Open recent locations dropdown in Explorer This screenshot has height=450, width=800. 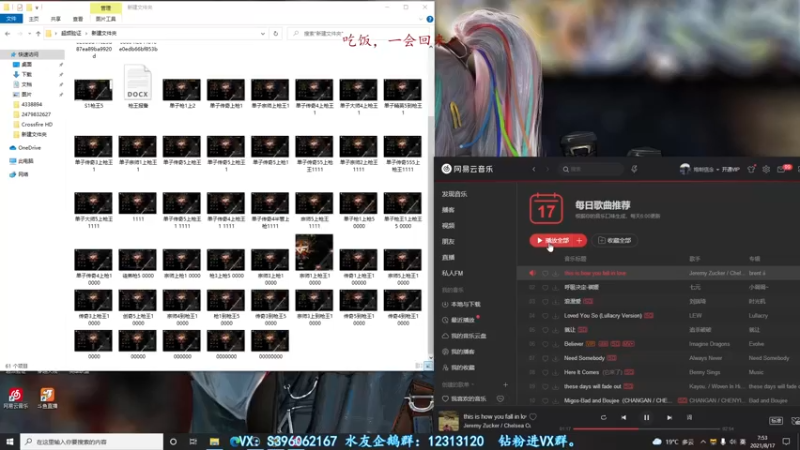pyautogui.click(x=29, y=34)
